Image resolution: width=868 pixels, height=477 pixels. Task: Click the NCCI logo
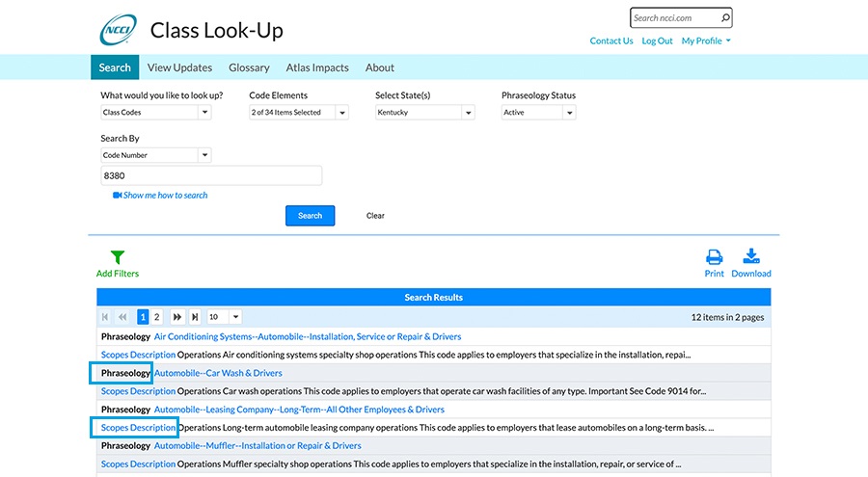point(118,30)
